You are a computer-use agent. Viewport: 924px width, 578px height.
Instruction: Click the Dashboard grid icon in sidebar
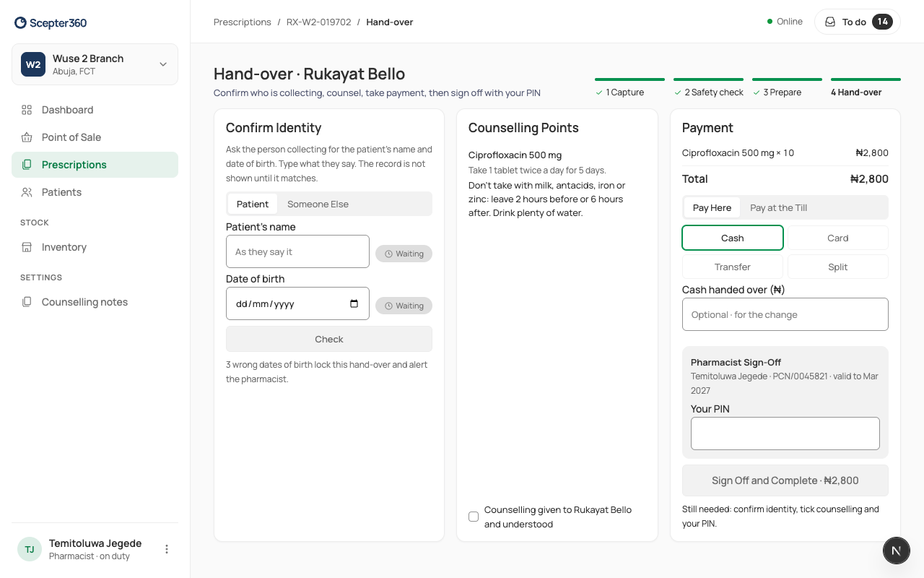27,110
